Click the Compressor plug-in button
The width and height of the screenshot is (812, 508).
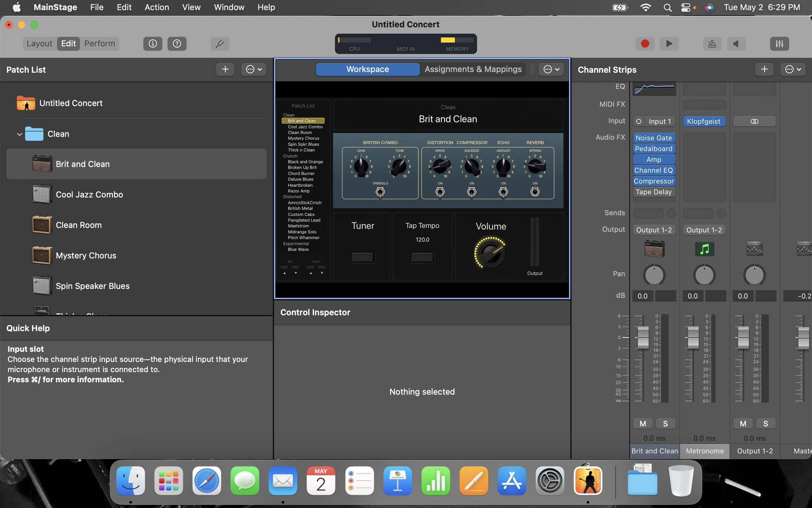pyautogui.click(x=654, y=181)
